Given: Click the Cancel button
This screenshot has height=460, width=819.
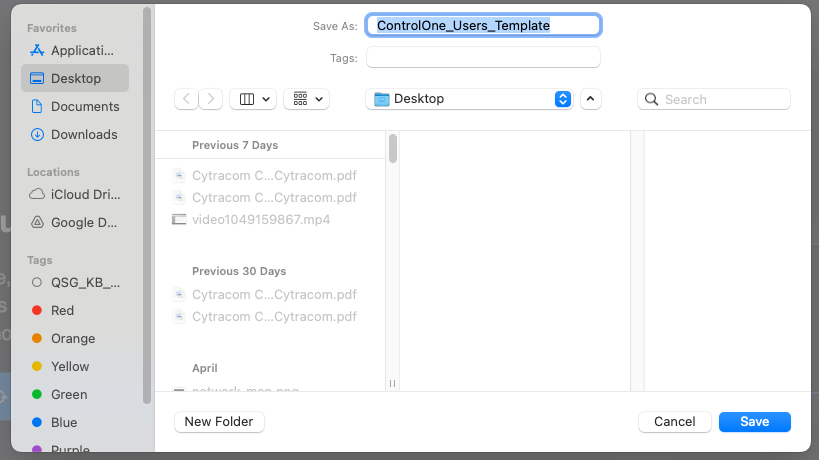Looking at the screenshot, I should 674,422.
